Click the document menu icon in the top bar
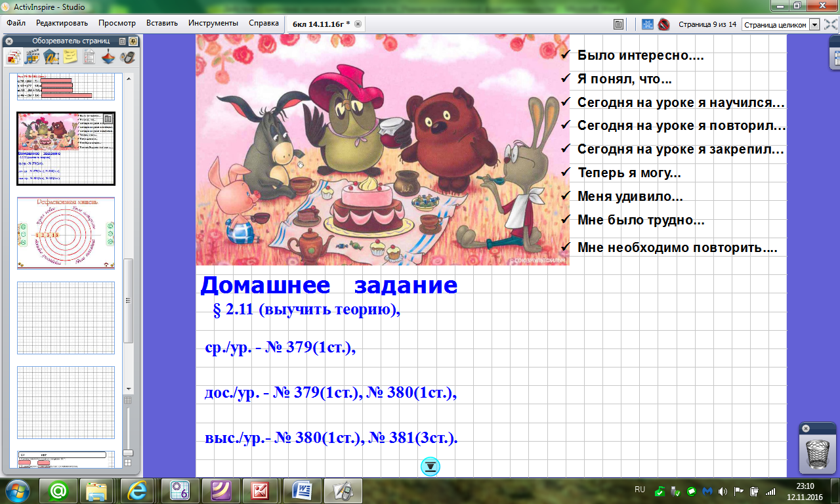The height and width of the screenshot is (504, 840). pos(618,24)
